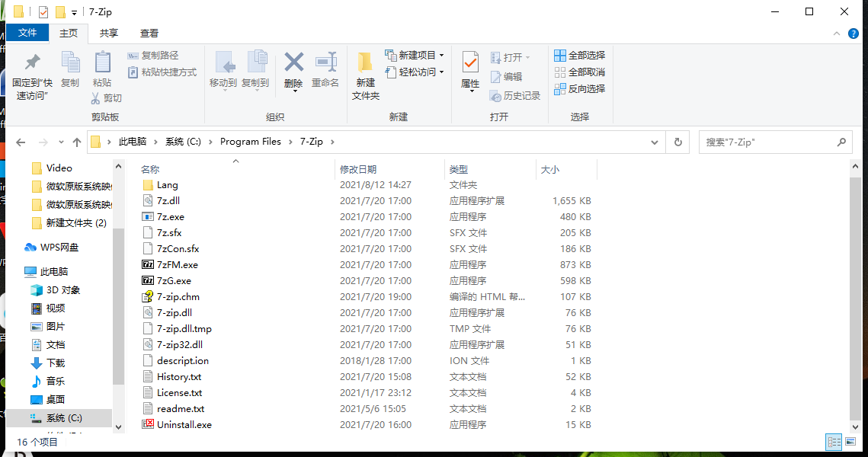Screen dimensions: 868x457
Task: Click the Rename icon
Action: coord(325,62)
